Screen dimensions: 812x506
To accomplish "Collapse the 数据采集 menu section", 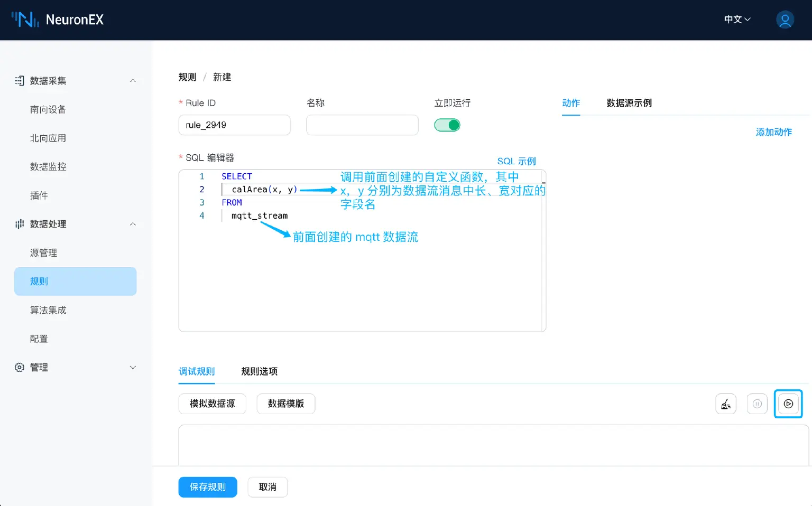I will point(133,81).
